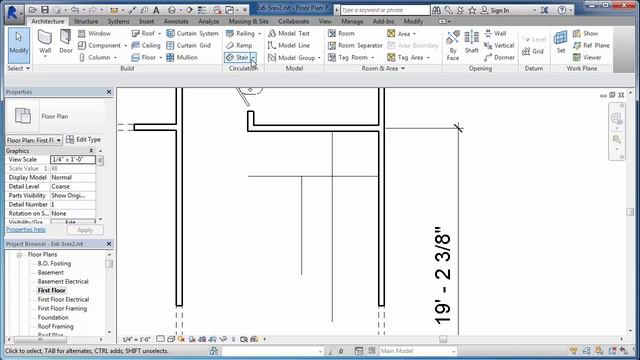Select the Ref Plane tool

591,45
